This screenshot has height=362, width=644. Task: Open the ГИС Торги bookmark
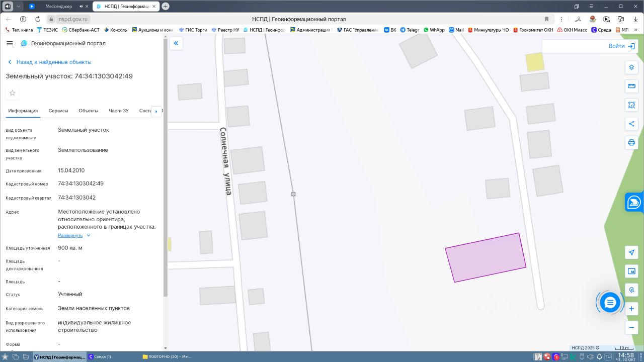[x=193, y=30]
